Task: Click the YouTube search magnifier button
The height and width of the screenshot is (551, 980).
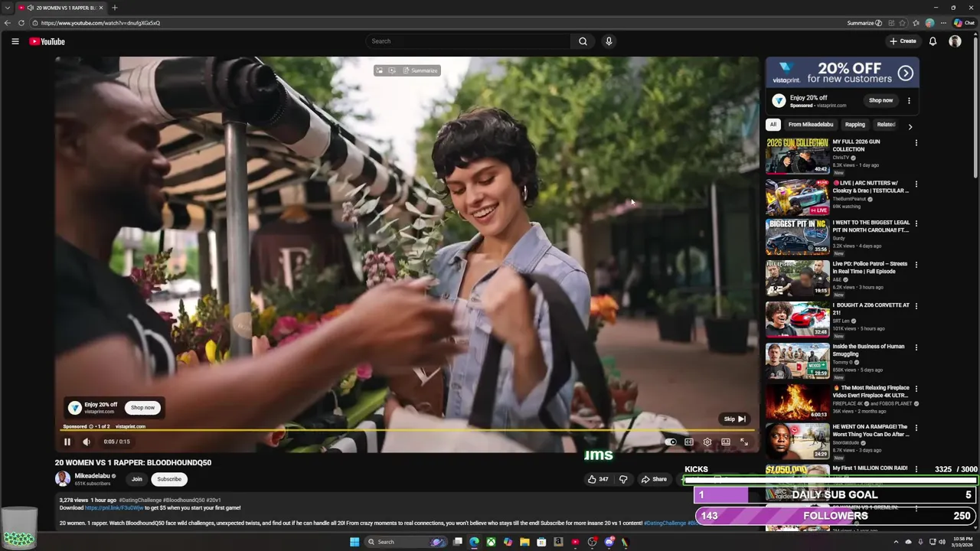Action: click(583, 41)
